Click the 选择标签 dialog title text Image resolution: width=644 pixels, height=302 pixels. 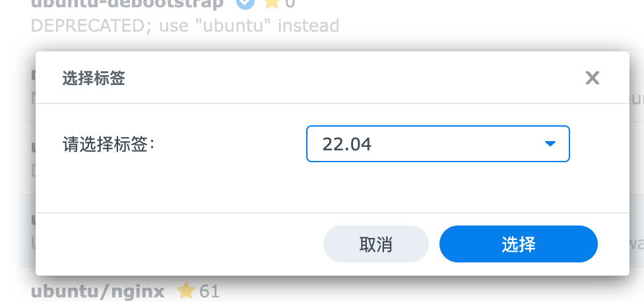94,78
